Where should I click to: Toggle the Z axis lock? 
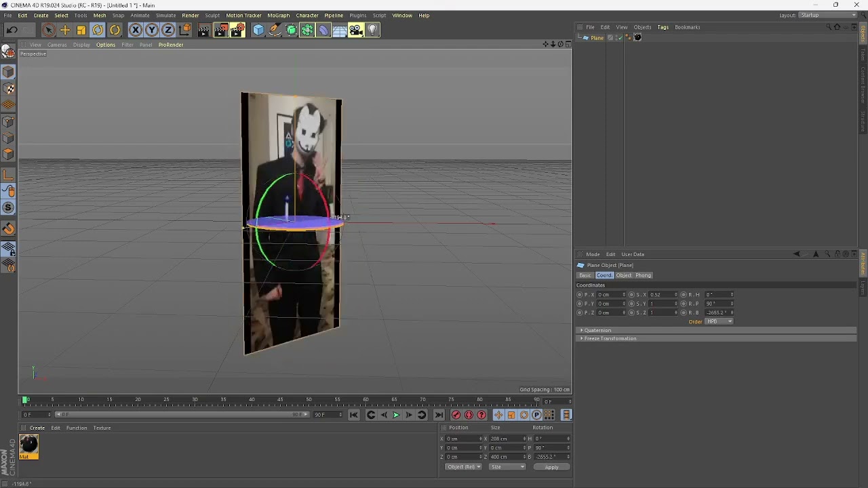click(168, 30)
